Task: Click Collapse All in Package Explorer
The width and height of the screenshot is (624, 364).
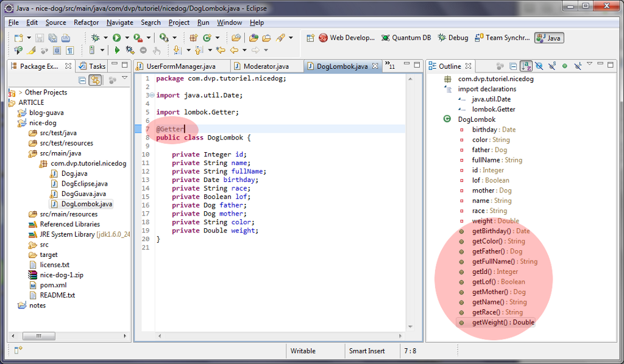Action: [x=82, y=80]
